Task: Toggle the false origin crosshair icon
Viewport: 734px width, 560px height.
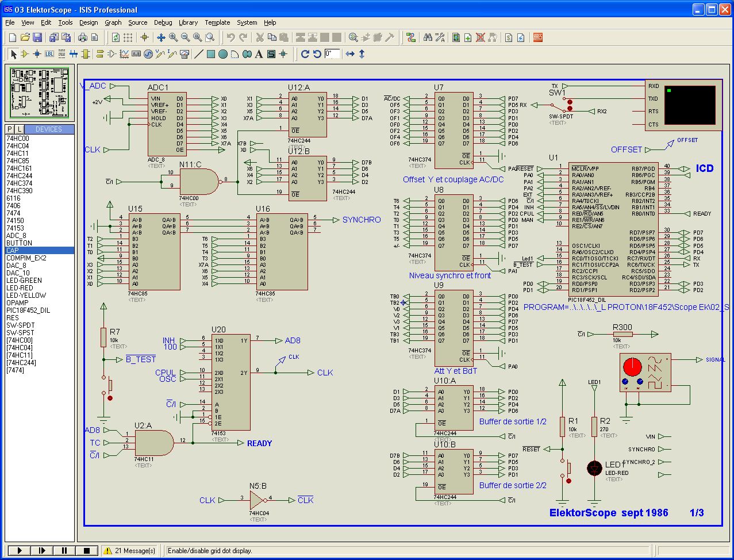Action: click(x=144, y=37)
